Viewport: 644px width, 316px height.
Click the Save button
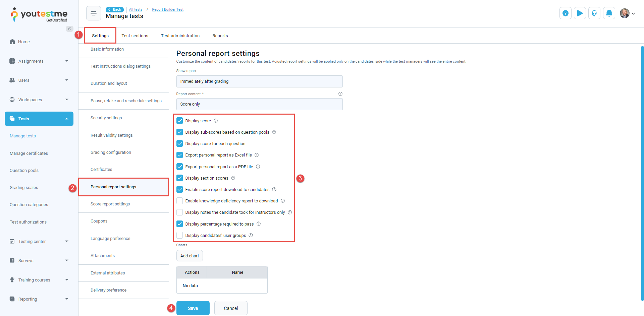(193, 308)
